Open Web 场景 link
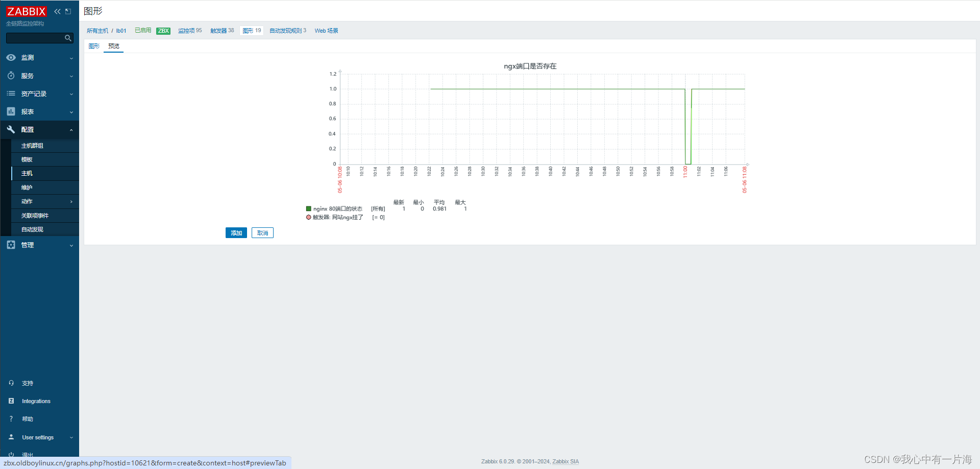 [x=326, y=31]
